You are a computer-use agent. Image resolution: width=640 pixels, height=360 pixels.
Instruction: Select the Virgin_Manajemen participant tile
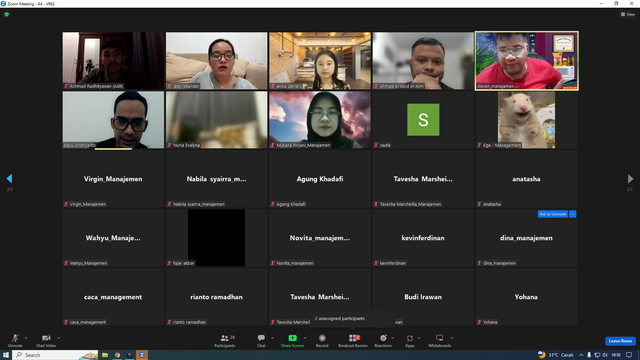pyautogui.click(x=113, y=179)
